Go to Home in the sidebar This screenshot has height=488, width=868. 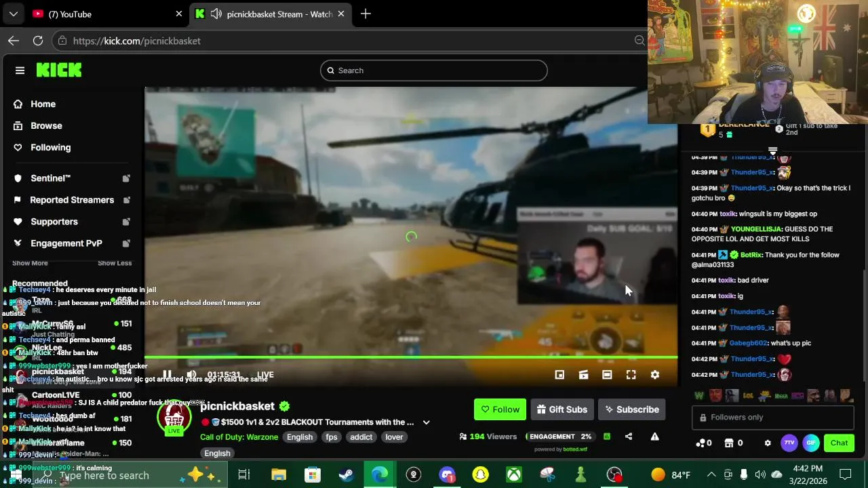[43, 104]
